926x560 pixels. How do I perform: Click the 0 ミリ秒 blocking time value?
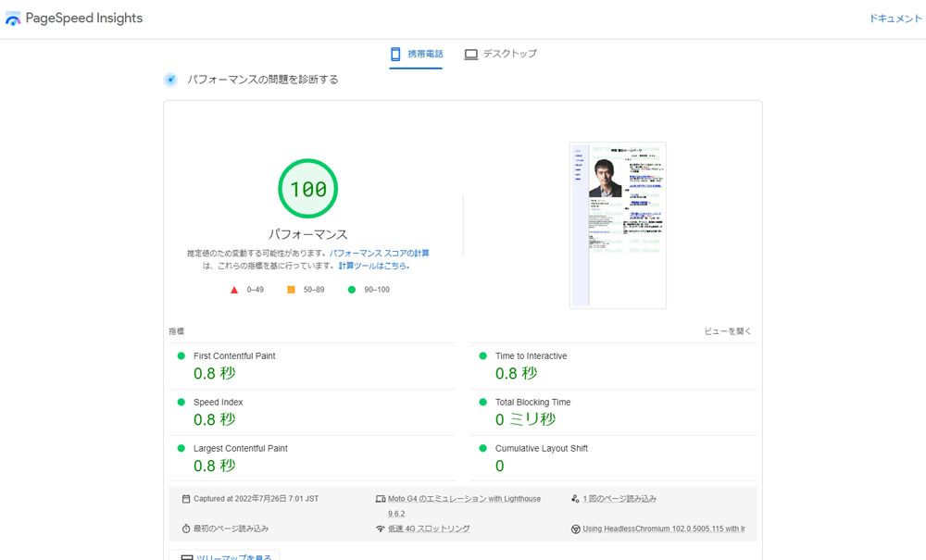(525, 419)
